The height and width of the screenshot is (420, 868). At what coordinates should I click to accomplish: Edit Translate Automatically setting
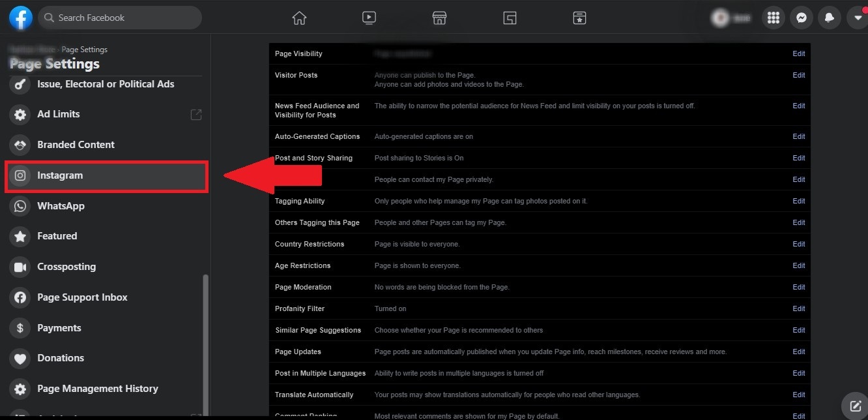coord(799,395)
